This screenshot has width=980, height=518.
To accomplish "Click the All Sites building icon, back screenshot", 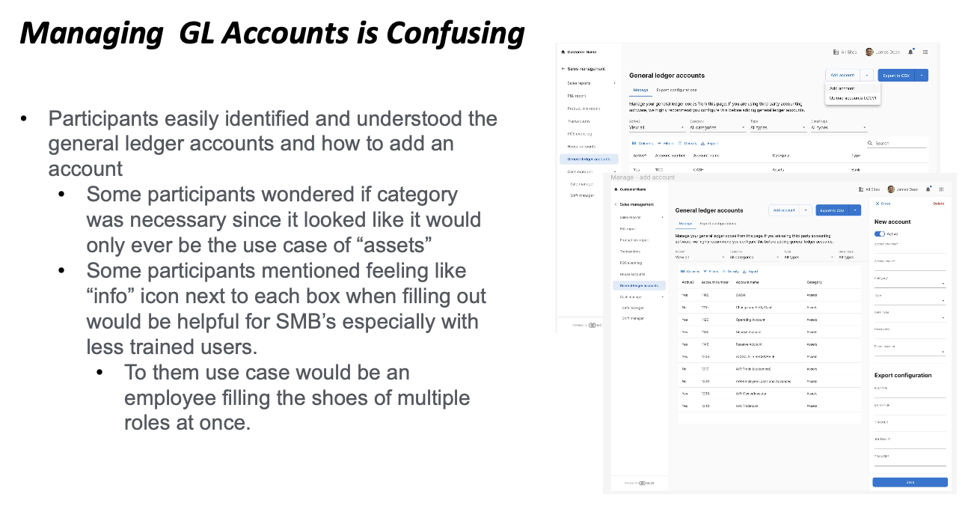I will (x=836, y=52).
